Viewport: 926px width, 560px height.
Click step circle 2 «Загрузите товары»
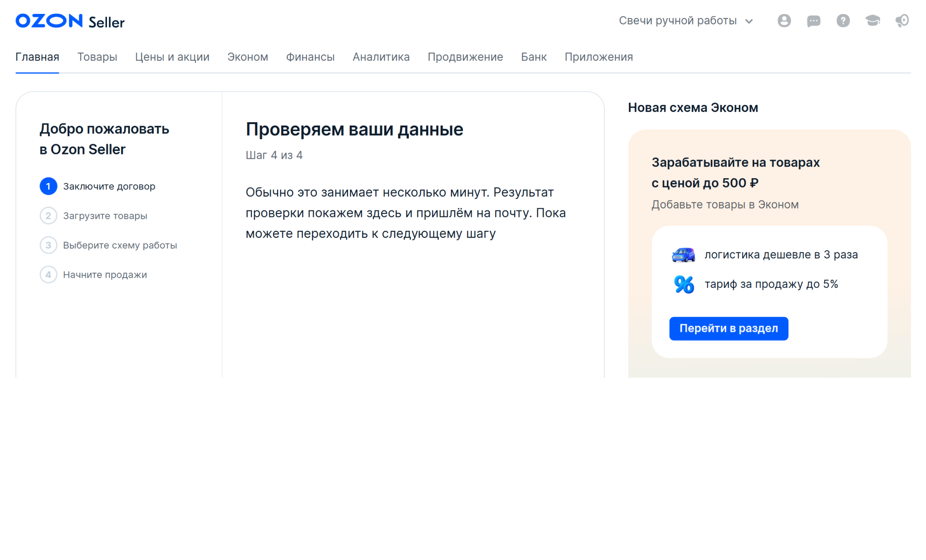pos(49,216)
